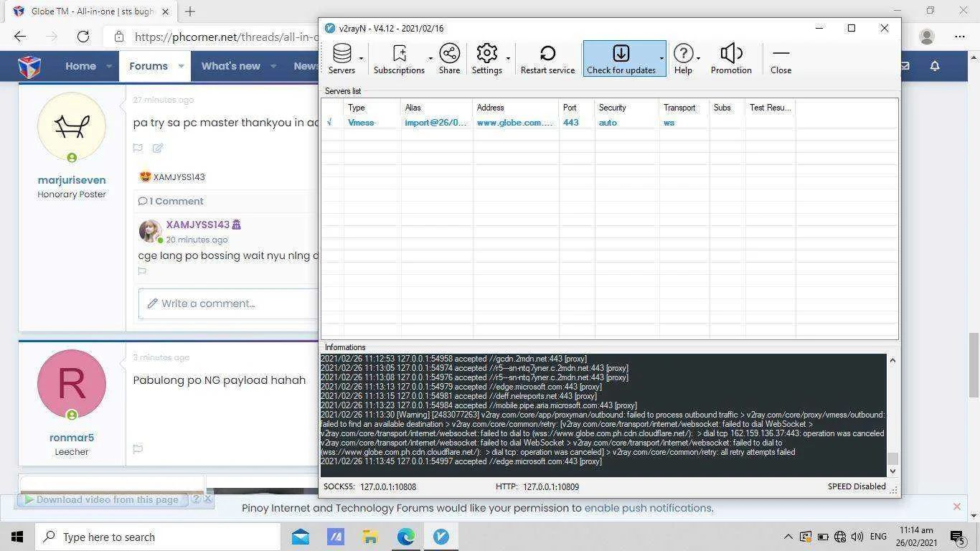Click the phcorner cube logo

pyautogui.click(x=29, y=66)
